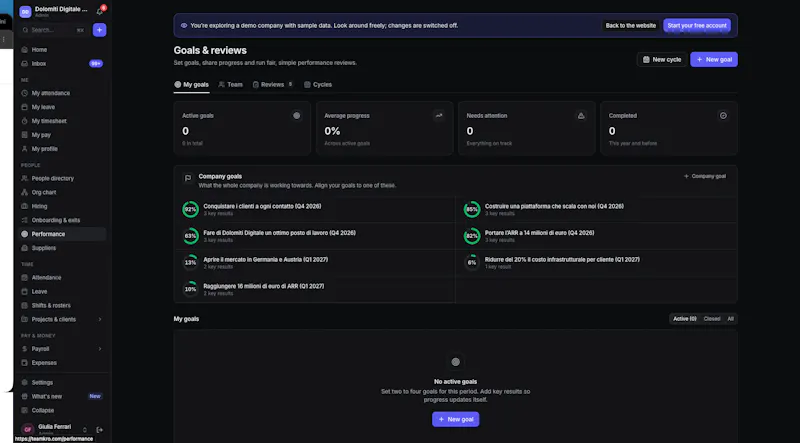
Task: Click the Settings gear icon
Action: pos(24,382)
